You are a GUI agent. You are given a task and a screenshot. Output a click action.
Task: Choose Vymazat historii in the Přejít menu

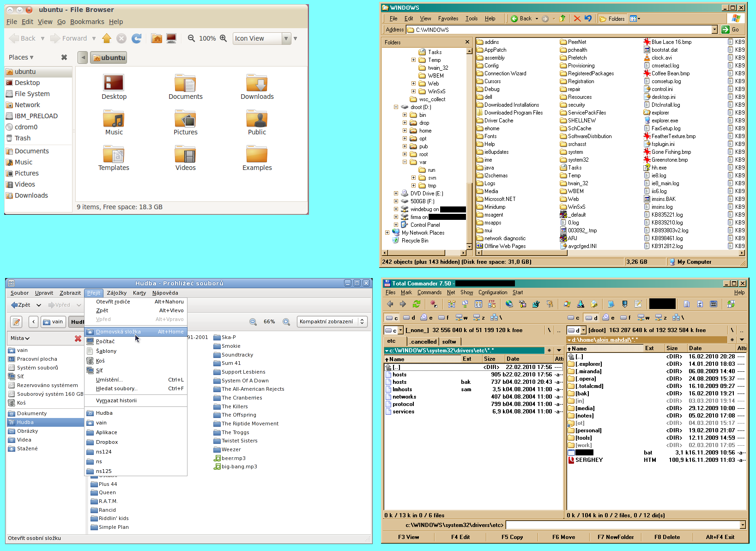pos(136,400)
